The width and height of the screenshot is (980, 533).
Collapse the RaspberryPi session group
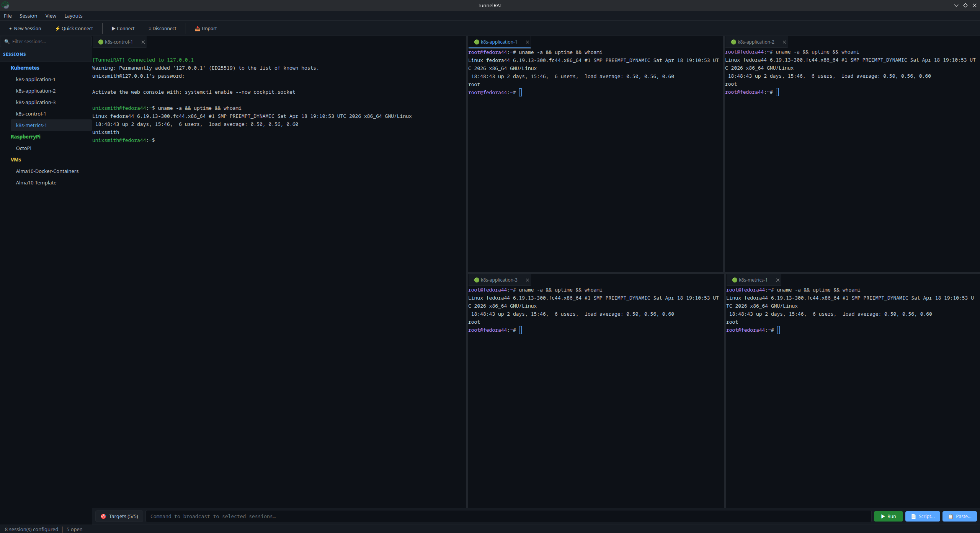(x=25, y=137)
